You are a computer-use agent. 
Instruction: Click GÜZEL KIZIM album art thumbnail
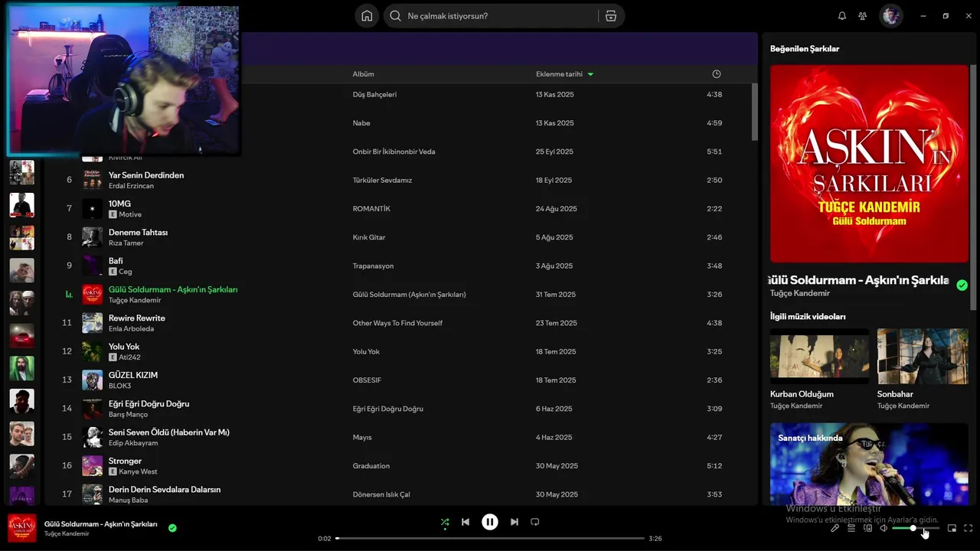tap(93, 380)
